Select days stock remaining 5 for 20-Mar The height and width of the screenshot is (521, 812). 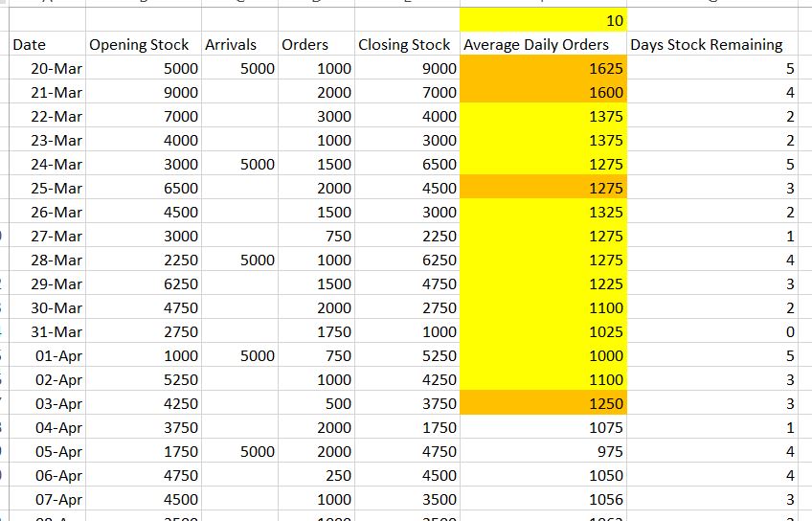712,68
